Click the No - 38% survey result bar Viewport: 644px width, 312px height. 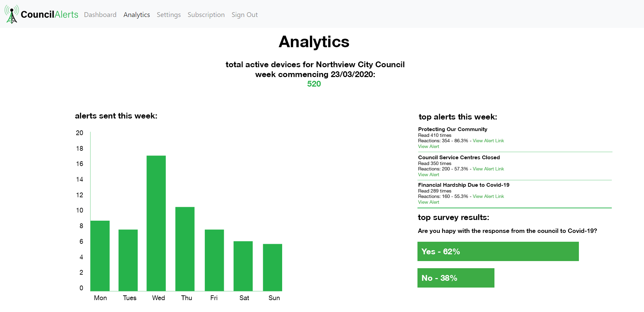click(456, 278)
